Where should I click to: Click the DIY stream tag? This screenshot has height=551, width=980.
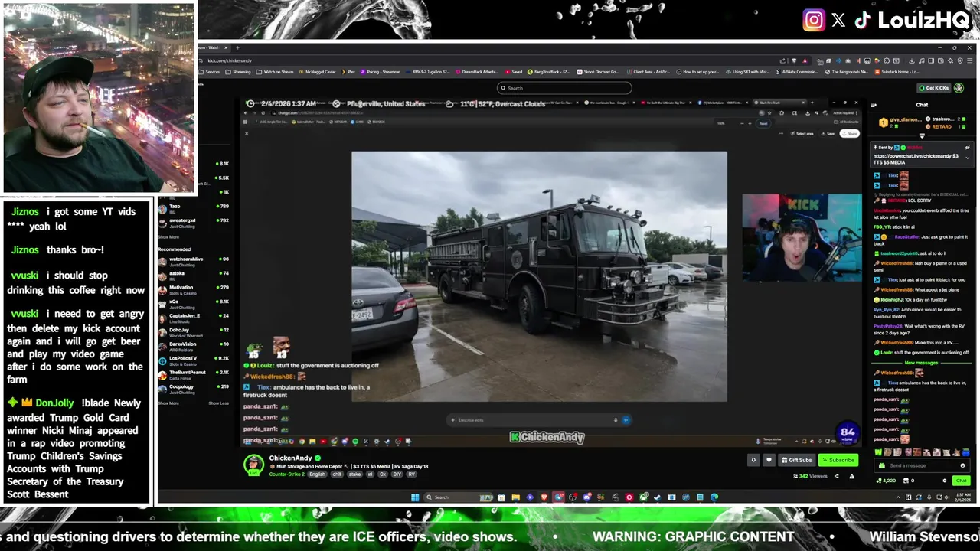coord(397,474)
